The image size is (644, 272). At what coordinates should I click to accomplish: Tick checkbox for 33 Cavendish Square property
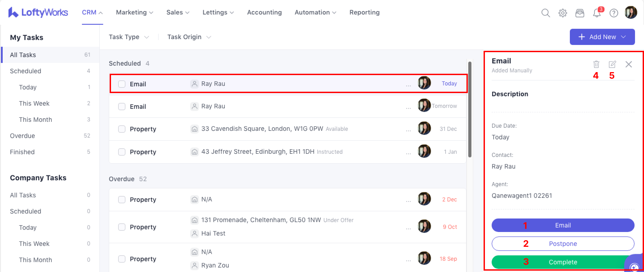click(122, 129)
